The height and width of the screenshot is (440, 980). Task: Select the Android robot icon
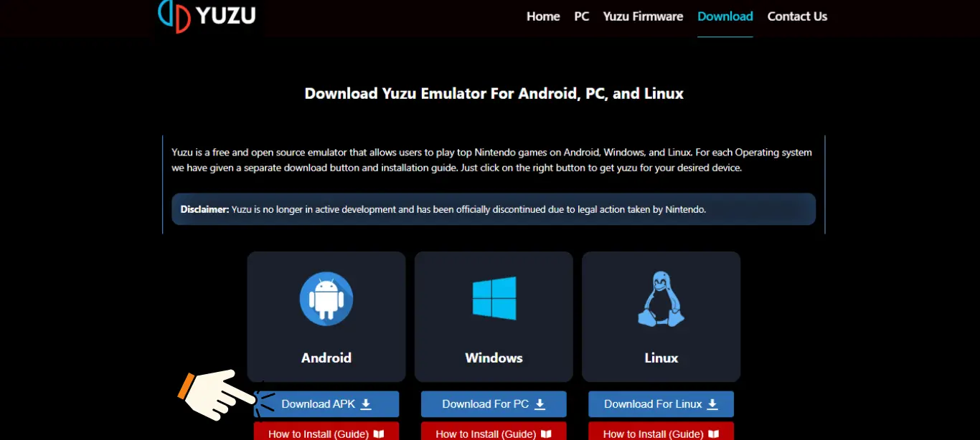coord(326,299)
